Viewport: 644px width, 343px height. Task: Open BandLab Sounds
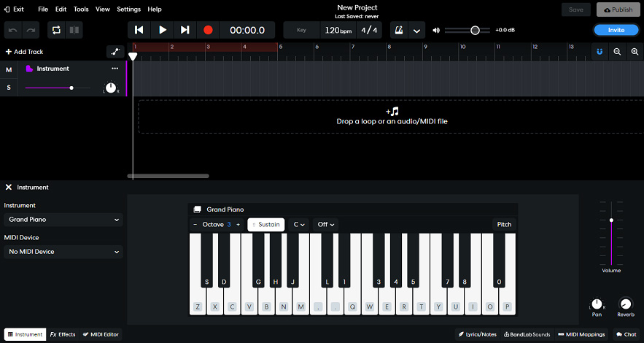(527, 334)
